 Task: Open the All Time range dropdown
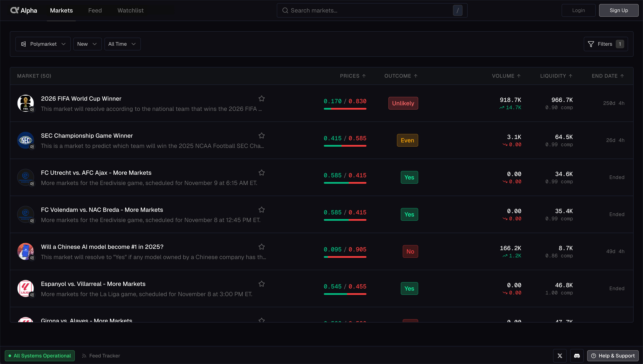coord(122,44)
